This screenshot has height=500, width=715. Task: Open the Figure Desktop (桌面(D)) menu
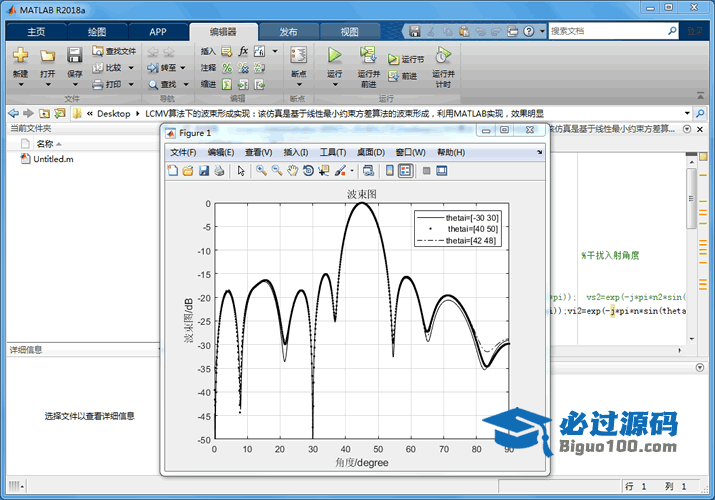(x=371, y=152)
